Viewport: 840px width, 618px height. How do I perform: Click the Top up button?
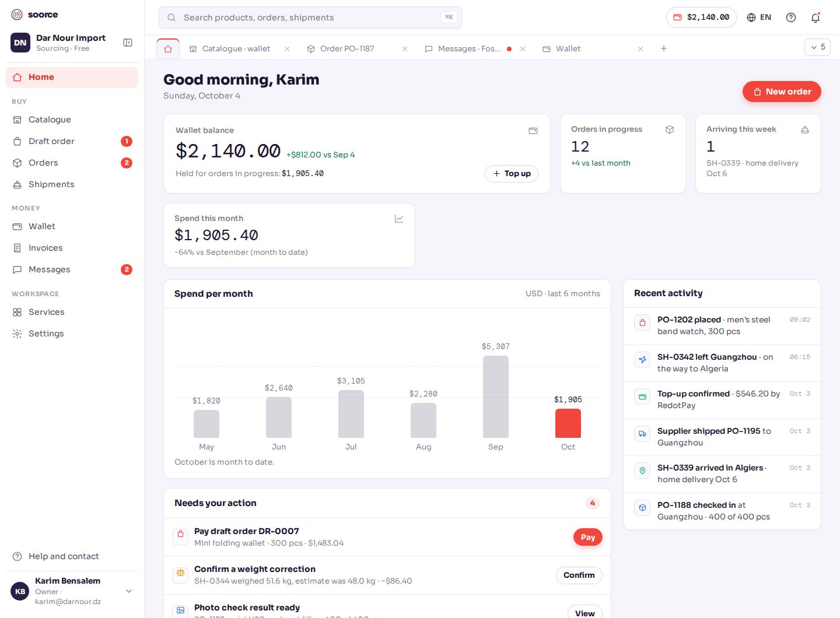click(x=512, y=174)
